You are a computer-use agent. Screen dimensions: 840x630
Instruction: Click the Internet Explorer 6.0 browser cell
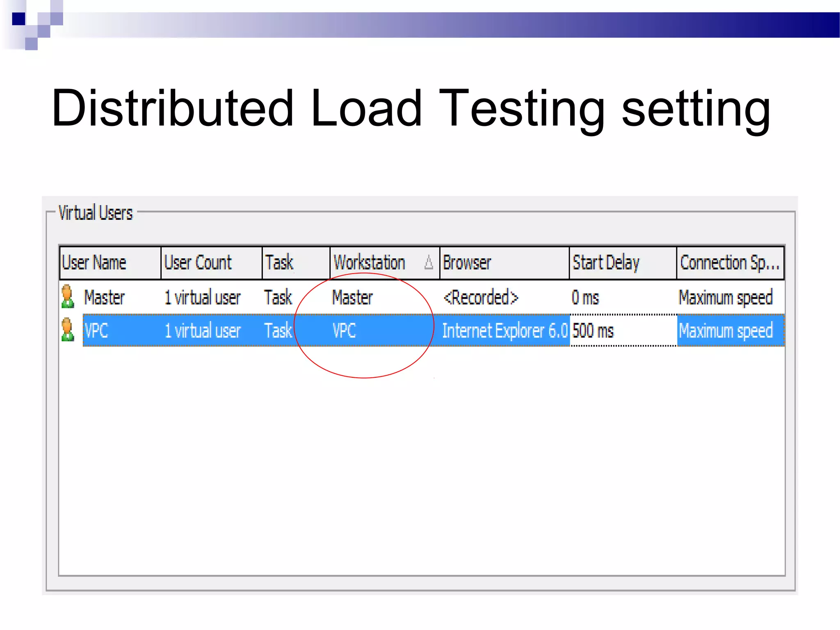[x=505, y=331]
